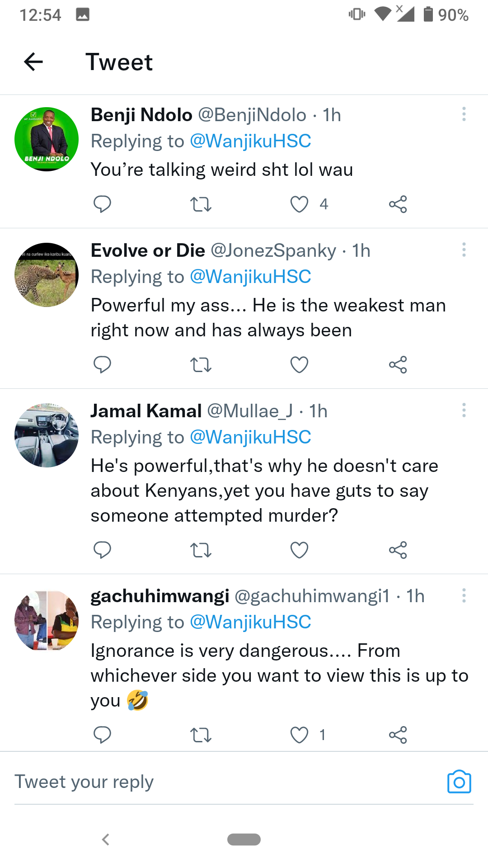Open Benji Ndolo's profile picture
The height and width of the screenshot is (868, 488).
(47, 139)
